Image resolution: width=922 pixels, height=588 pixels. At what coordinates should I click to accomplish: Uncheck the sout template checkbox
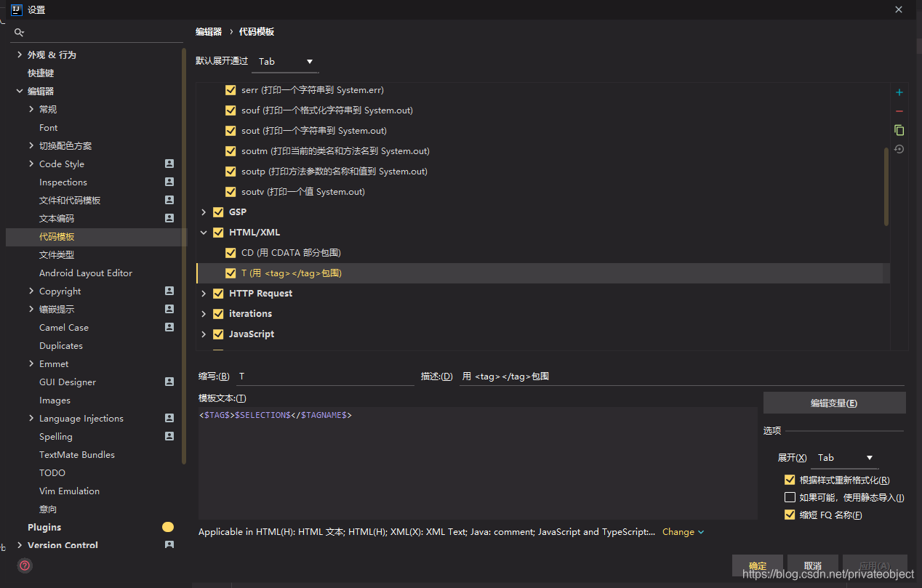point(230,131)
